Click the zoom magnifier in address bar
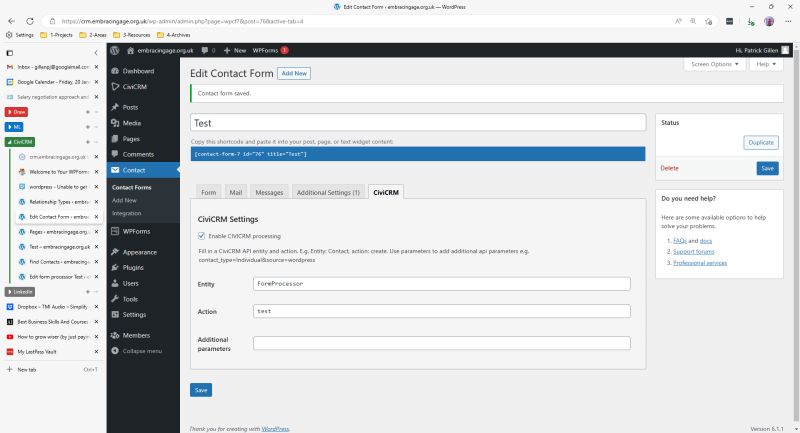This screenshot has height=433, width=800. click(x=693, y=21)
